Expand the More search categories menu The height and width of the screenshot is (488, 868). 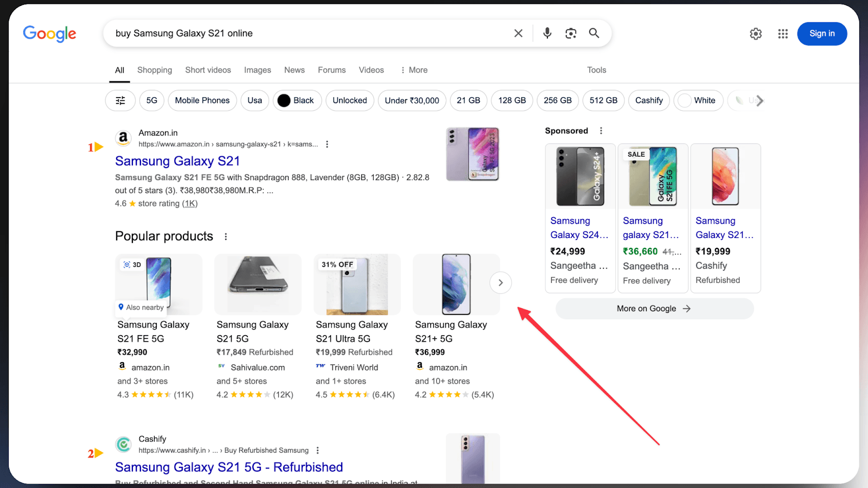click(x=414, y=70)
